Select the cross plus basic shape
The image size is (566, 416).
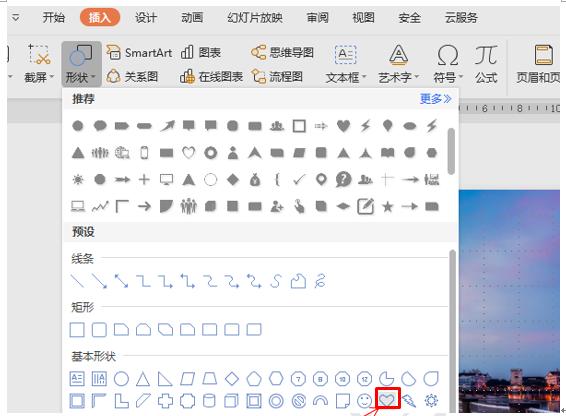165,401
